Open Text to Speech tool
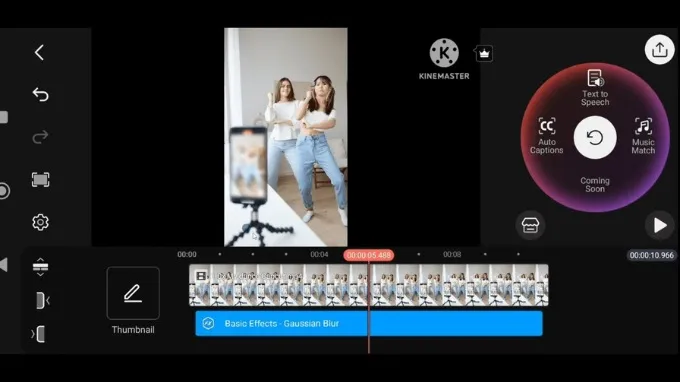 tap(595, 88)
